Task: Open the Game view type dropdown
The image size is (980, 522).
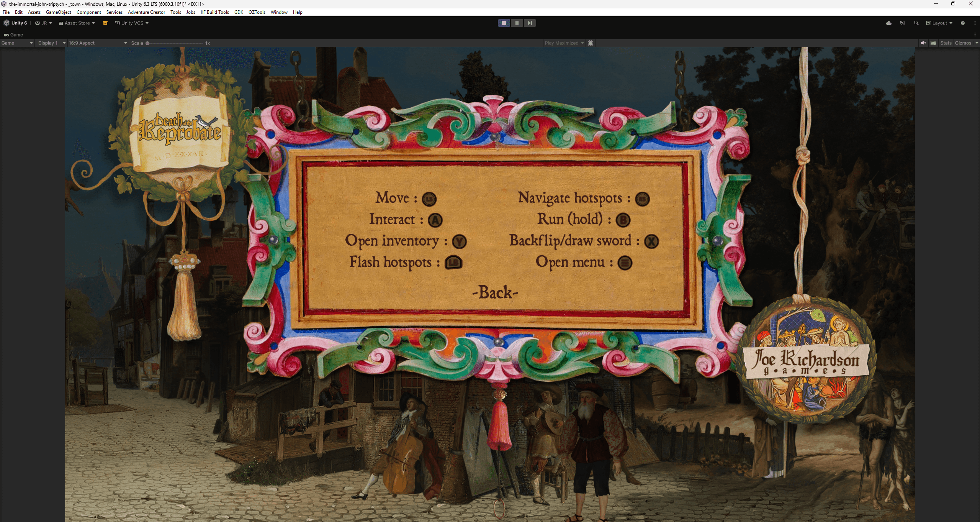Action: (17, 43)
